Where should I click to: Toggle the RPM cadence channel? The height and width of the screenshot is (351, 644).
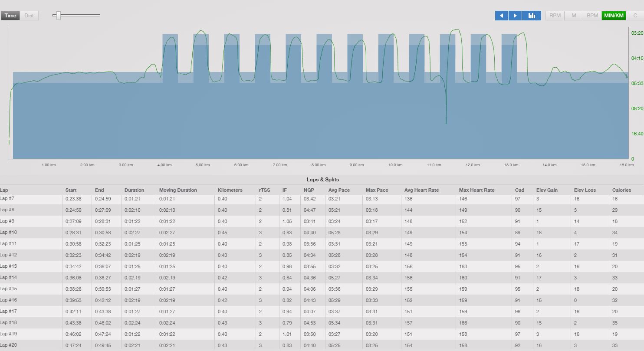[x=555, y=16]
